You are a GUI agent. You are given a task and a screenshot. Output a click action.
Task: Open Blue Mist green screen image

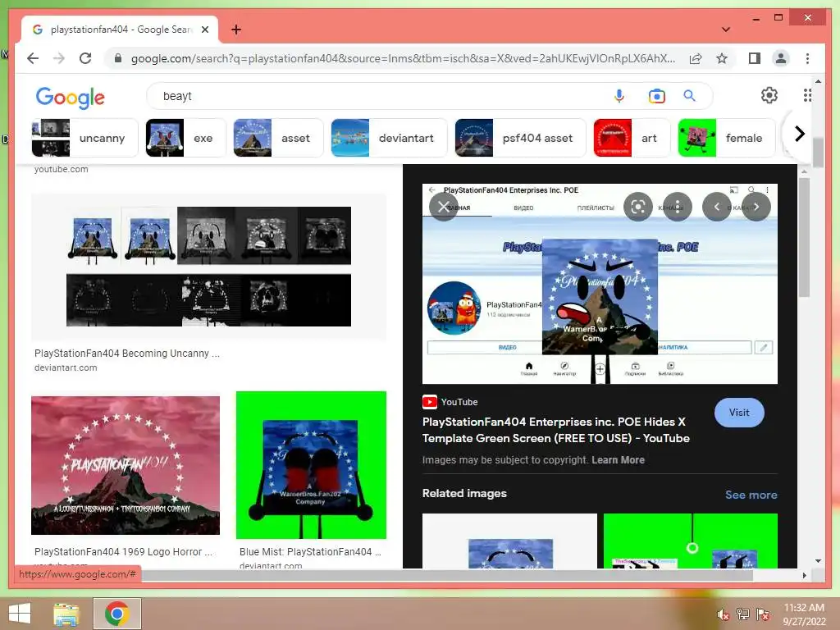(x=311, y=465)
